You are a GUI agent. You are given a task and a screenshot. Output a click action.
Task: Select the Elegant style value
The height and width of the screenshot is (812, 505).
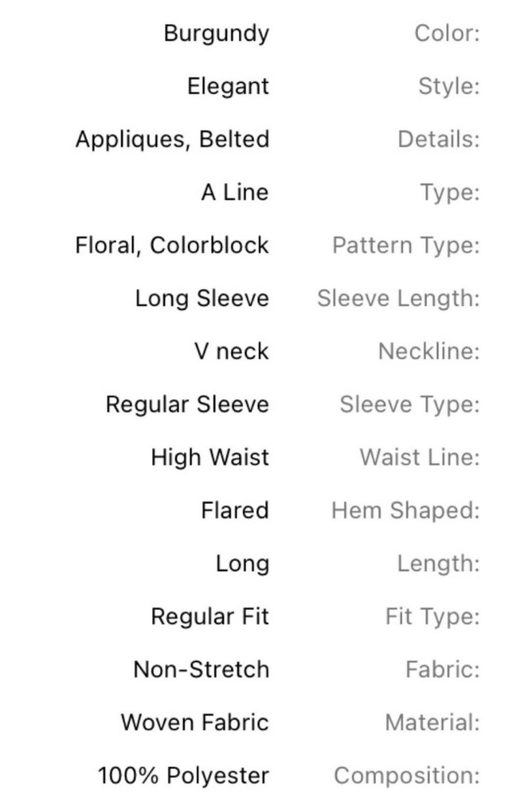click(228, 86)
